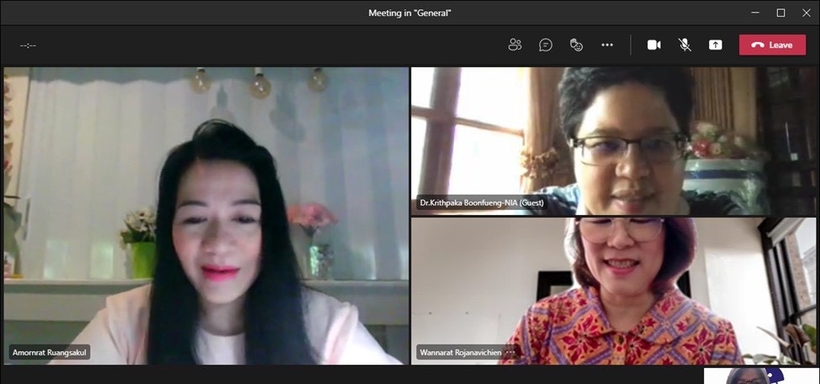820x384 pixels.
Task: Unmute the microphone
Action: (x=685, y=45)
